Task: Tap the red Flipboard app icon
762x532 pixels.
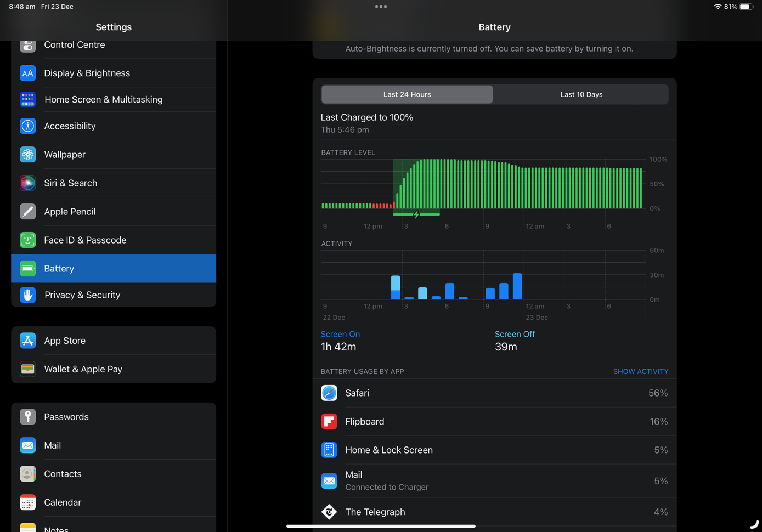Action: coord(329,422)
